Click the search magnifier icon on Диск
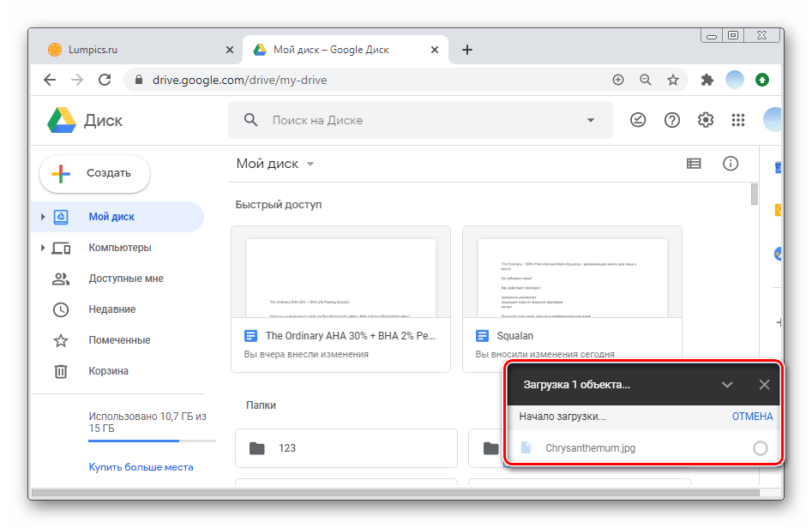Viewport: 812px width, 528px height. (250, 120)
